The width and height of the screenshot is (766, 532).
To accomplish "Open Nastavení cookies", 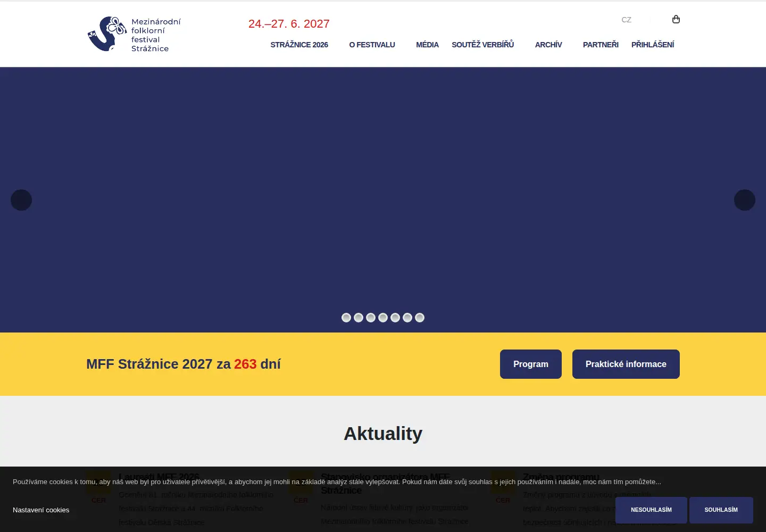I will tap(41, 510).
